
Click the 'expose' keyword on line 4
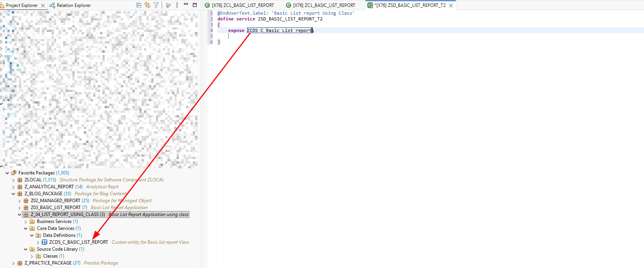pyautogui.click(x=236, y=30)
